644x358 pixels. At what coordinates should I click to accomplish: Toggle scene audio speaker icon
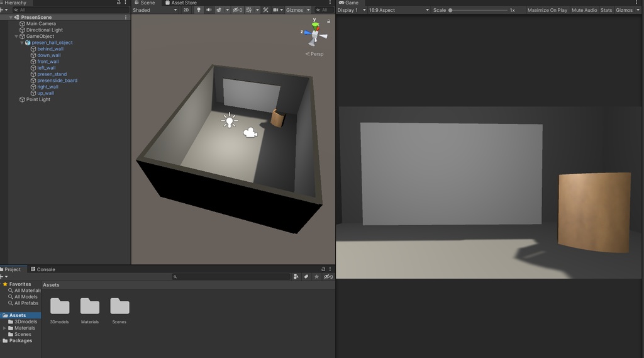tap(209, 10)
